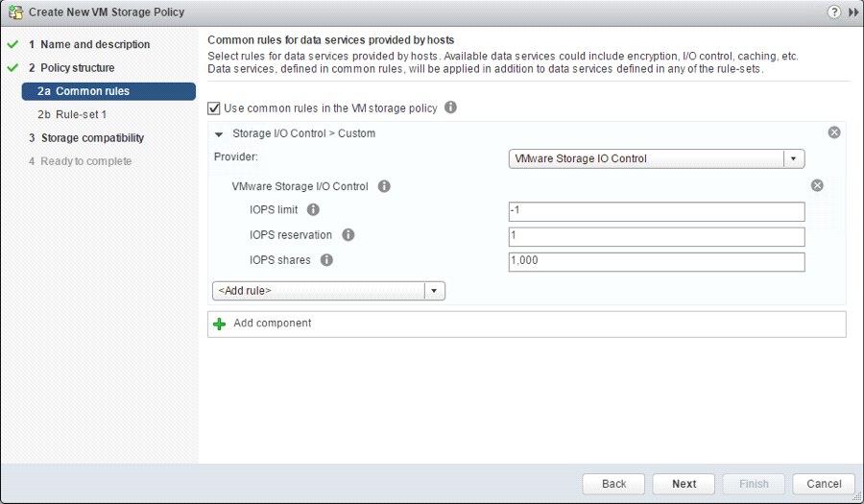
Task: Show info for IOPS limit
Action: (x=313, y=210)
